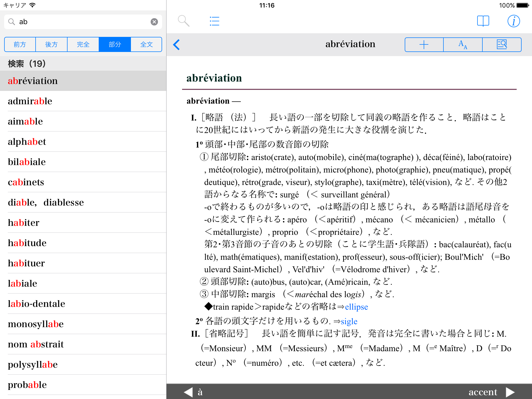Follow the ellipse cross-reference link

coord(356,307)
